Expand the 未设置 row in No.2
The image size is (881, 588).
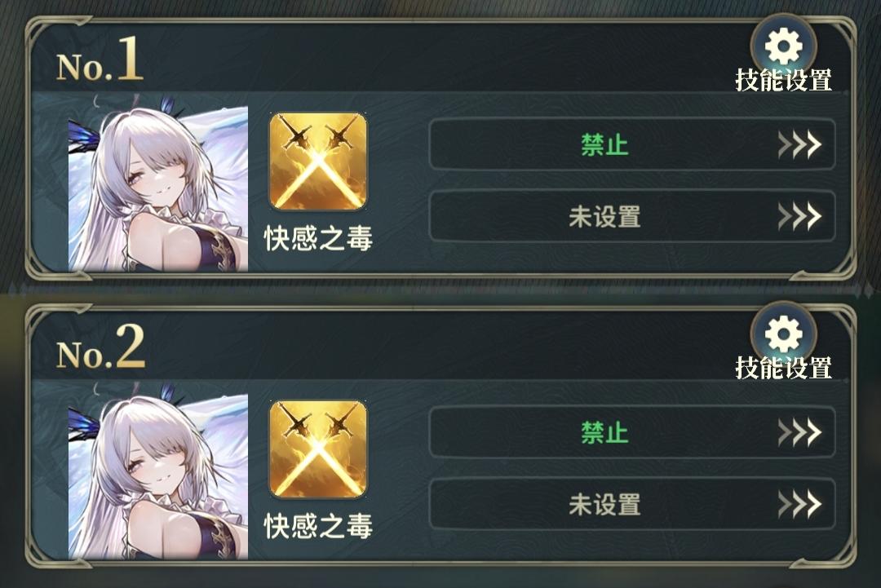[x=632, y=504]
